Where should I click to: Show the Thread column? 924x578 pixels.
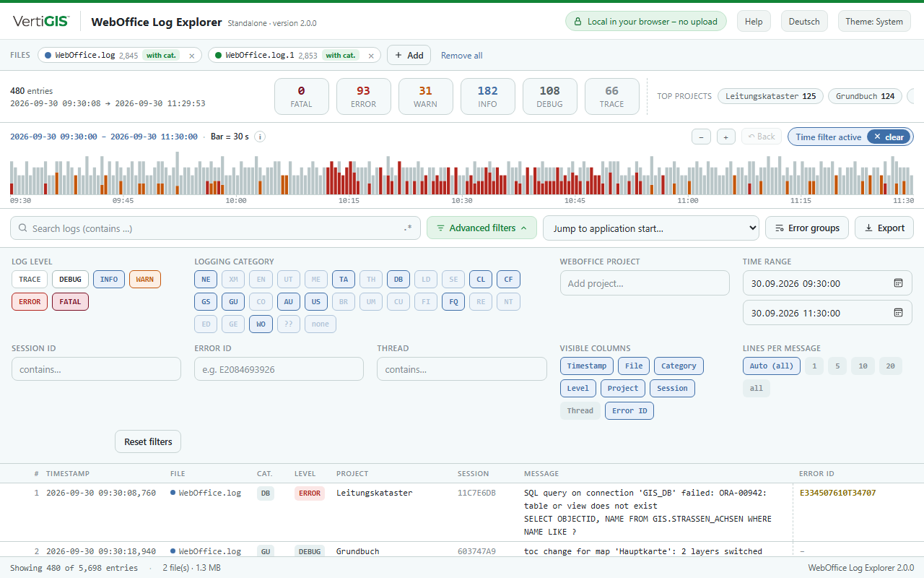[580, 410]
